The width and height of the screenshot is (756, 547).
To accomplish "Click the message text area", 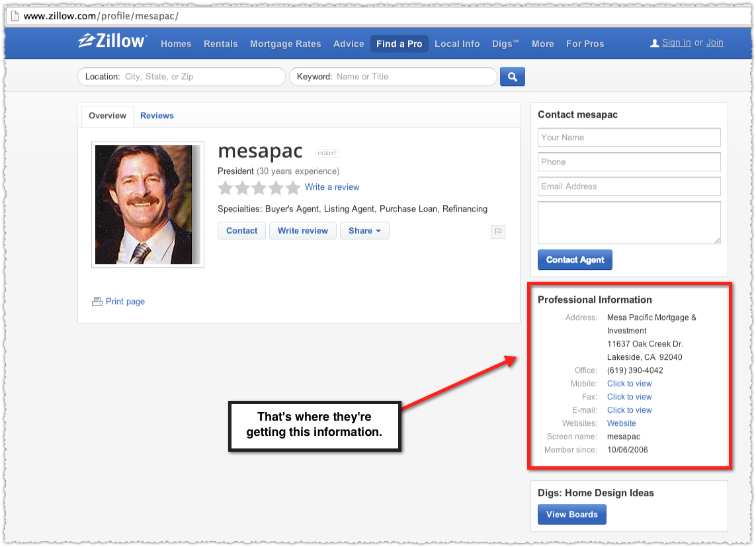I will click(629, 223).
